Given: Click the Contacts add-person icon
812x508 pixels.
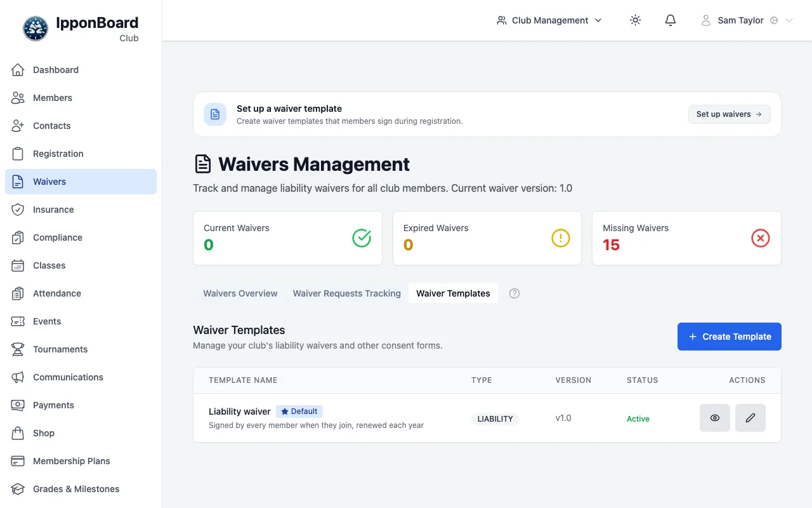Looking at the screenshot, I should pos(18,126).
